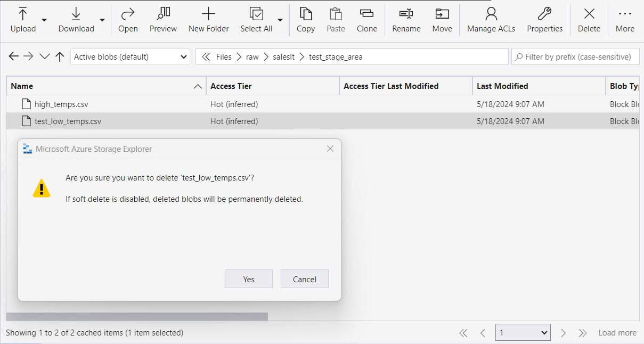Image resolution: width=644 pixels, height=344 pixels.
Task: Close the Azure Storage Explorer dialog
Action: 330,149
